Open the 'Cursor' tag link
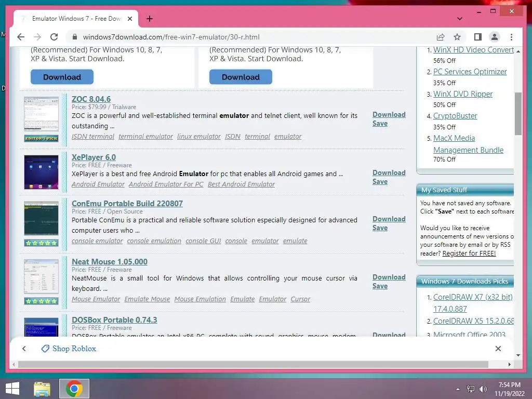Viewport: 532px width, 399px height. click(x=300, y=299)
